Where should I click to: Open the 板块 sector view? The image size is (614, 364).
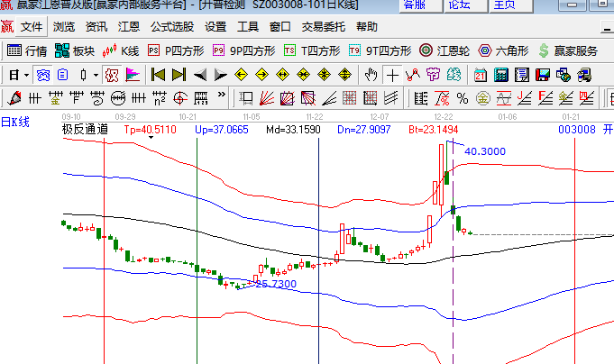pos(75,50)
